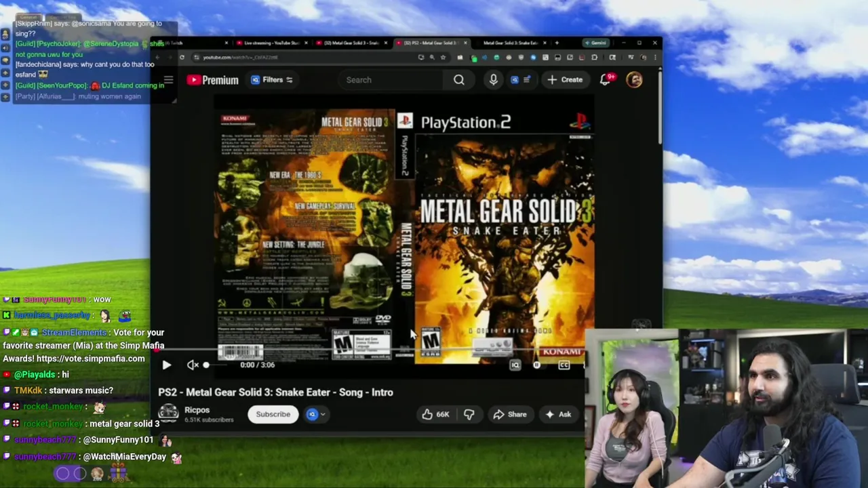Click the site info icon left of URL
868x488 pixels.
(196, 58)
